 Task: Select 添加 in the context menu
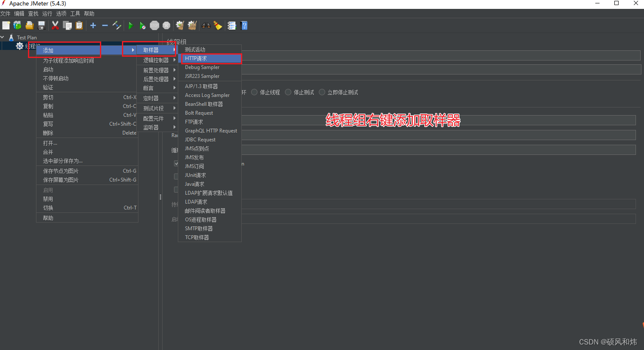click(87, 50)
